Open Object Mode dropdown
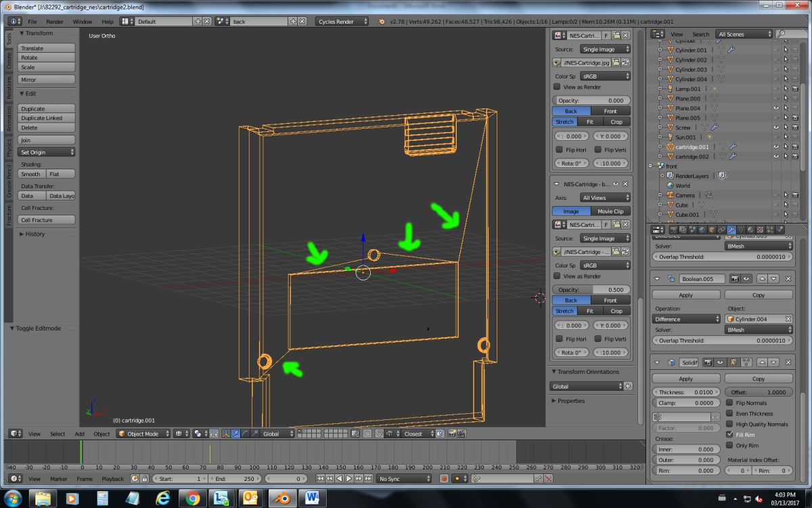Screen dimensions: 812x508 pos(143,433)
